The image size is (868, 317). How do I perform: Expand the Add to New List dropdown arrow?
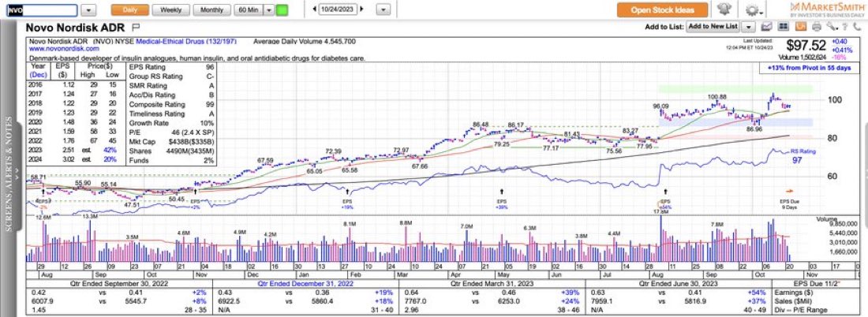point(749,26)
